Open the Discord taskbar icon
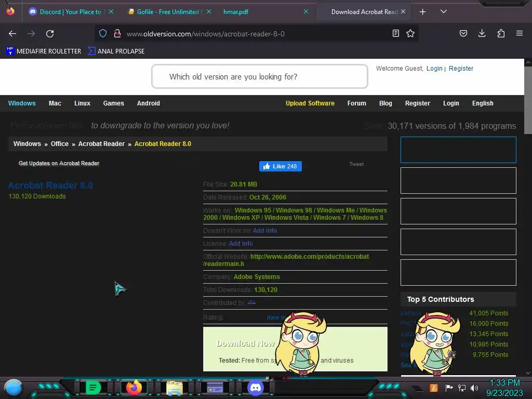 coord(256,388)
